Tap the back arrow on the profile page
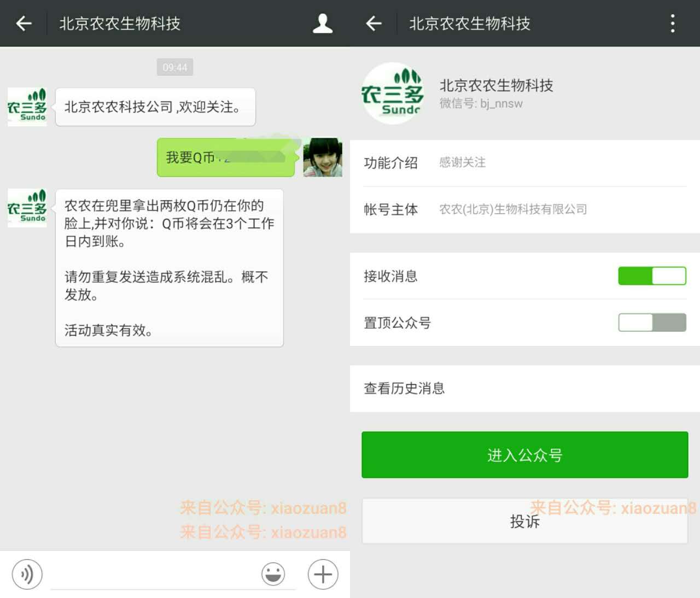This screenshot has height=598, width=700. (374, 24)
